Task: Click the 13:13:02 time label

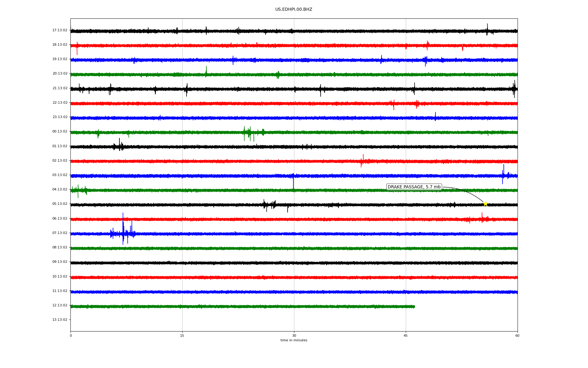Action: pos(60,320)
